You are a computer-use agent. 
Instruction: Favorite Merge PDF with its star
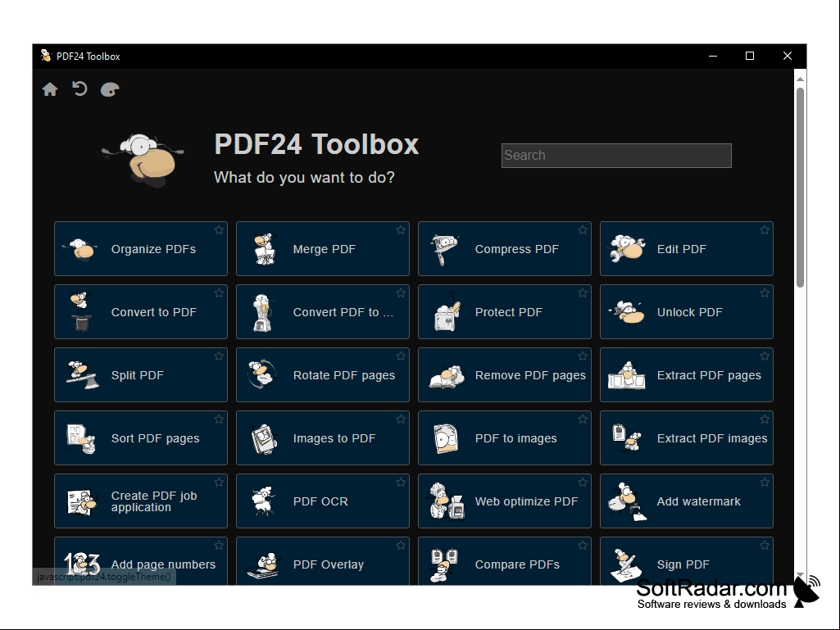401,230
